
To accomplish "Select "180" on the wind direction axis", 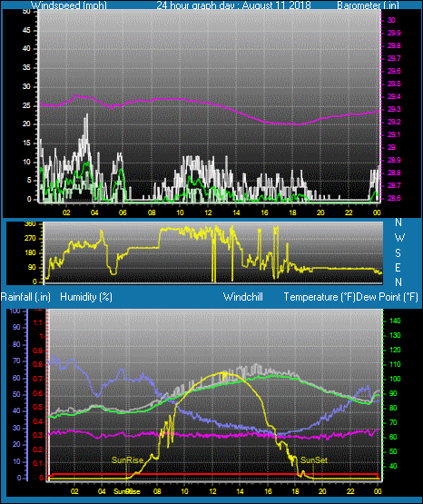I will (x=30, y=253).
